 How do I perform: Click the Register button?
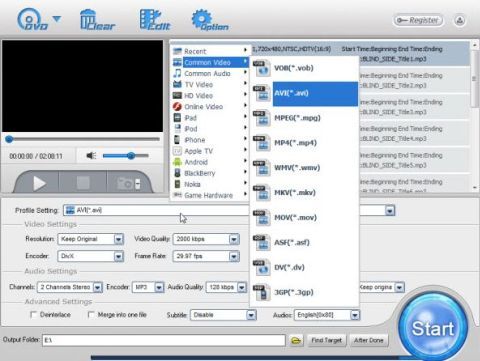[418, 20]
